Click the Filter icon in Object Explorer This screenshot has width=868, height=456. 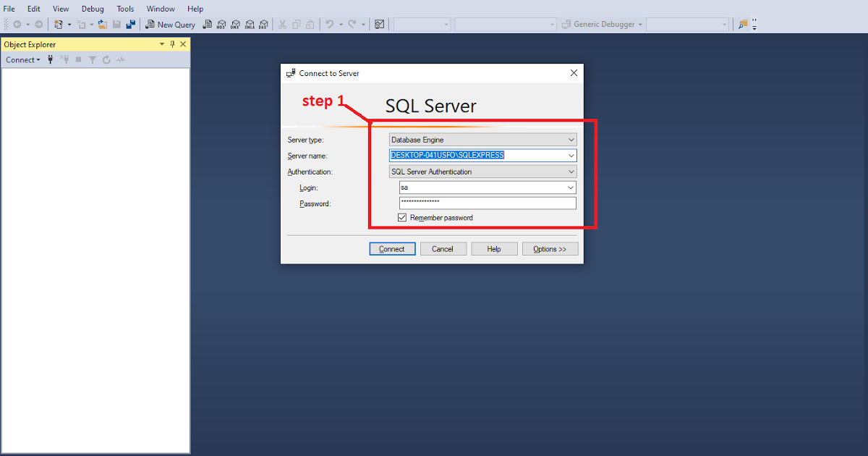93,59
